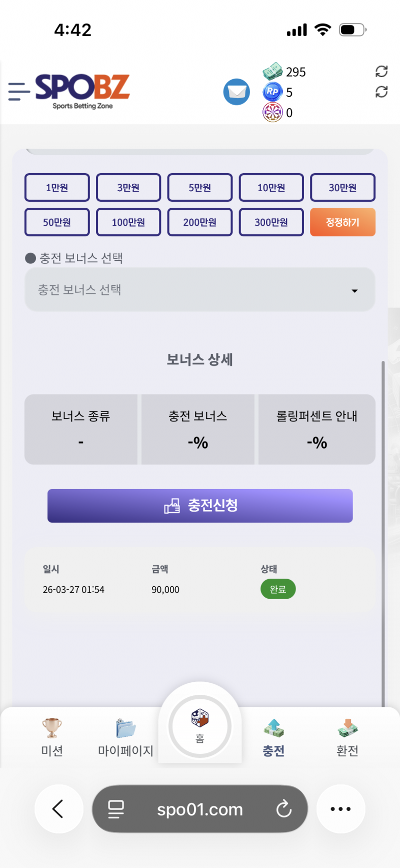This screenshot has height=868, width=400.
Task: Tap the green 완료 status badge
Action: pos(278,589)
